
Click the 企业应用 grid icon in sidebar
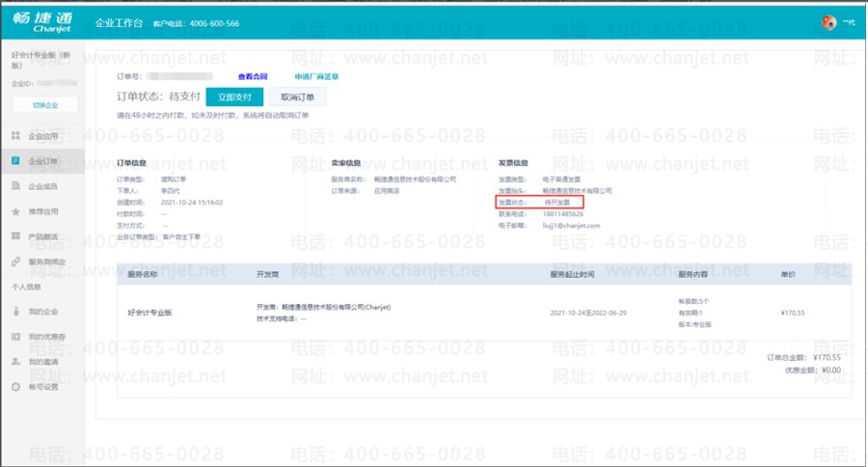click(16, 136)
